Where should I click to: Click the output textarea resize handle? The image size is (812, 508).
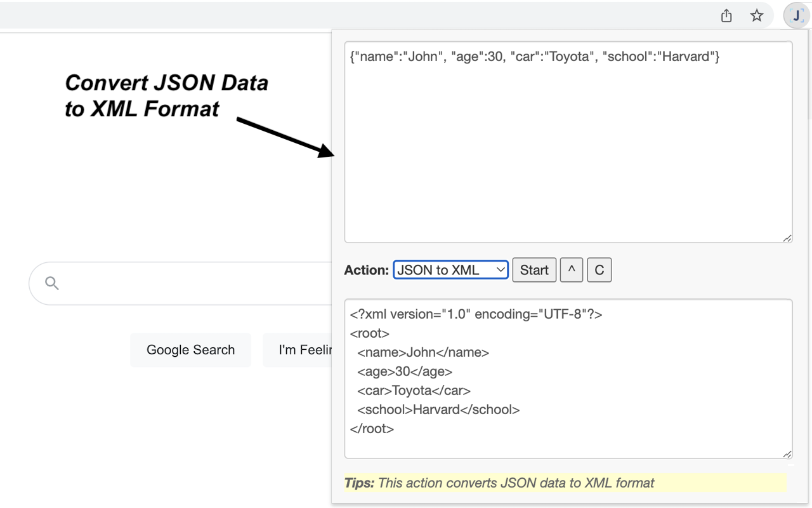pos(788,454)
